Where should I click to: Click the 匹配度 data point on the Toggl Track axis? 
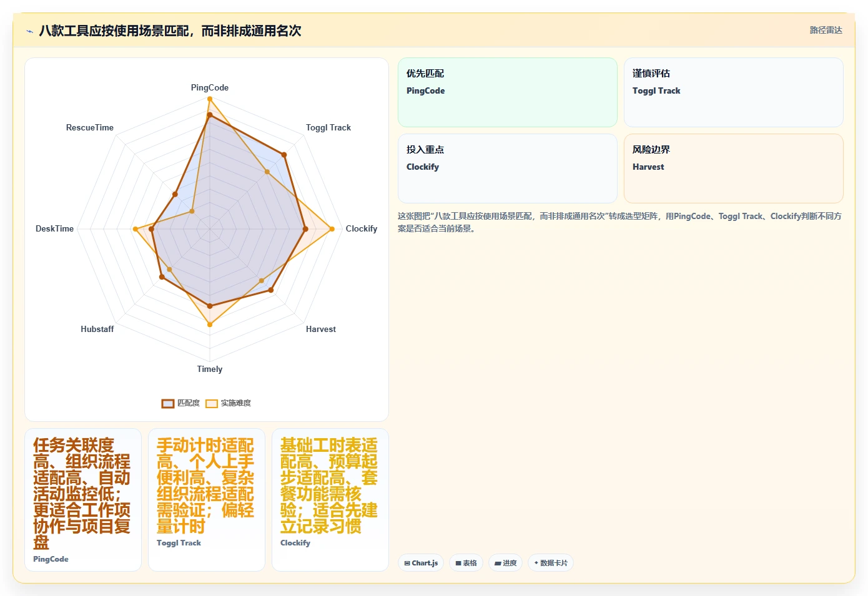(284, 154)
